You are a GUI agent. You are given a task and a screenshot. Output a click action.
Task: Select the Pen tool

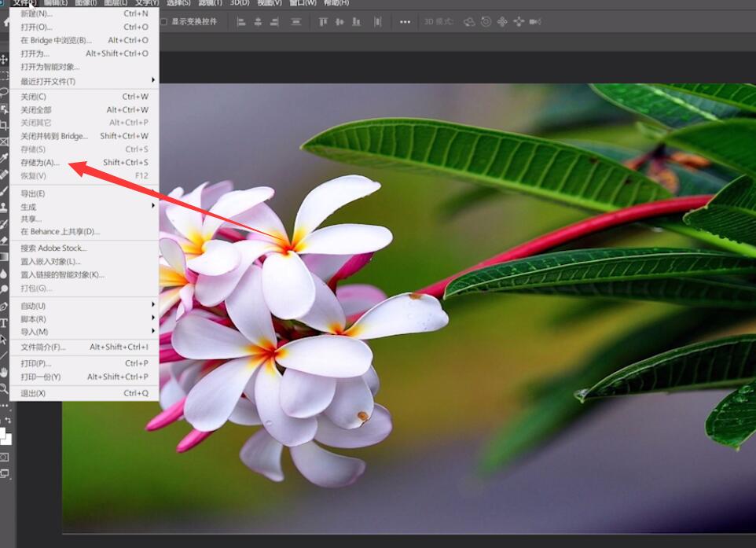4,307
